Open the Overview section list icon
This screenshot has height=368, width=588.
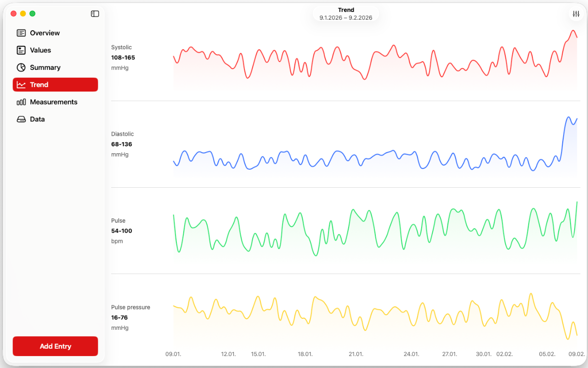20,33
